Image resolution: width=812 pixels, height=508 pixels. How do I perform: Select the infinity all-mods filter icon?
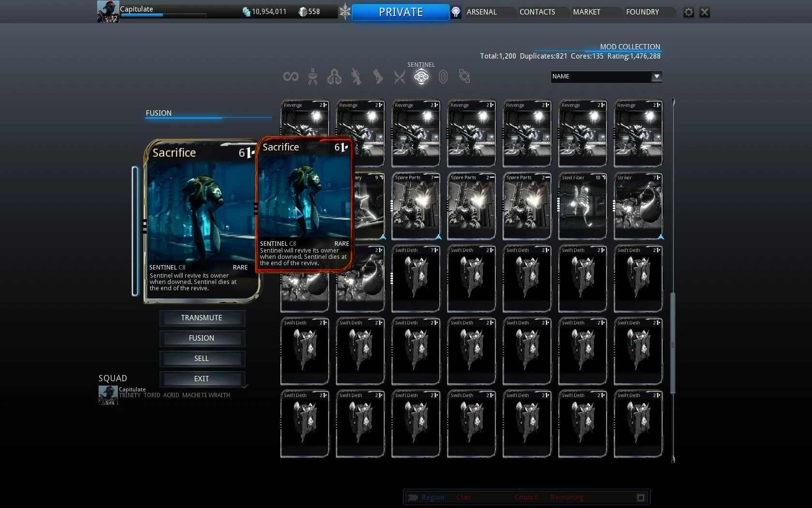click(290, 76)
